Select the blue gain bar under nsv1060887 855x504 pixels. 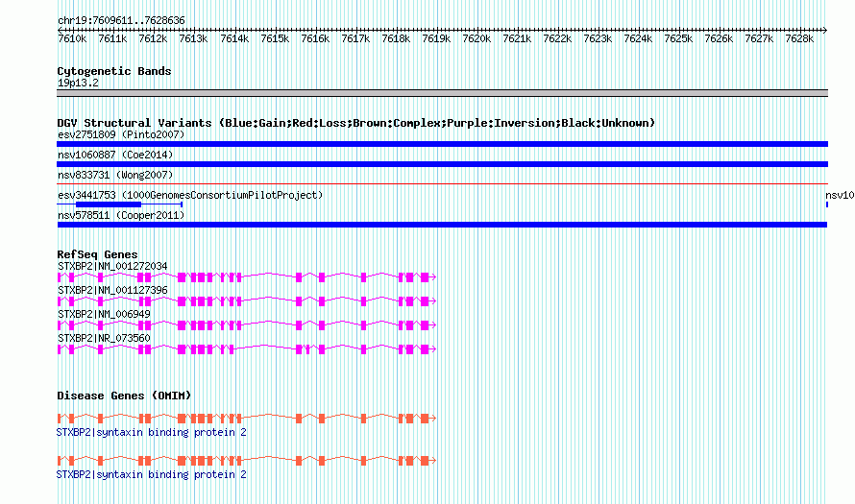[442, 164]
